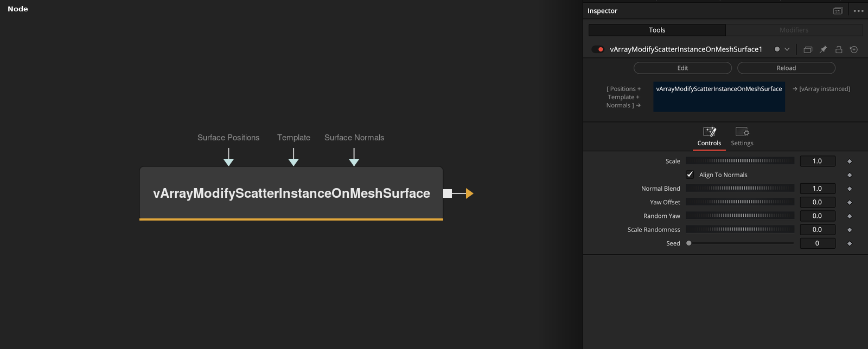Pin the tool in the Inspector
The image size is (868, 349).
pos(823,49)
